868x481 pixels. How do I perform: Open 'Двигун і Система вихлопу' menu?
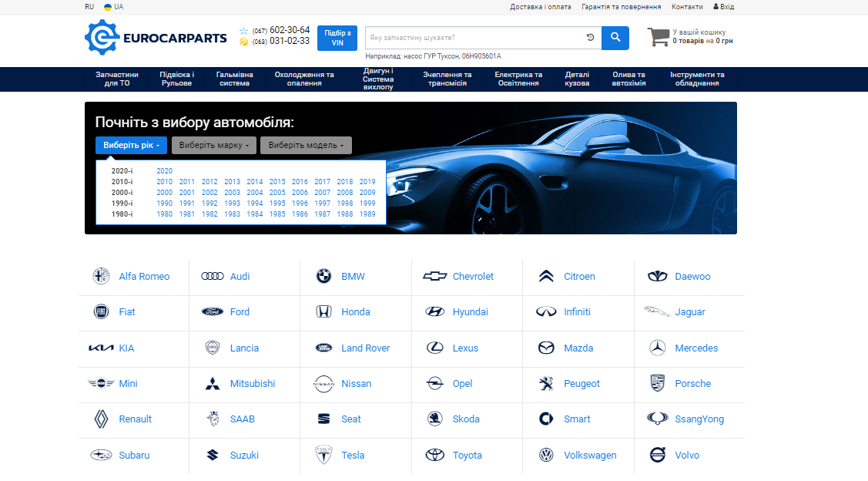point(378,79)
